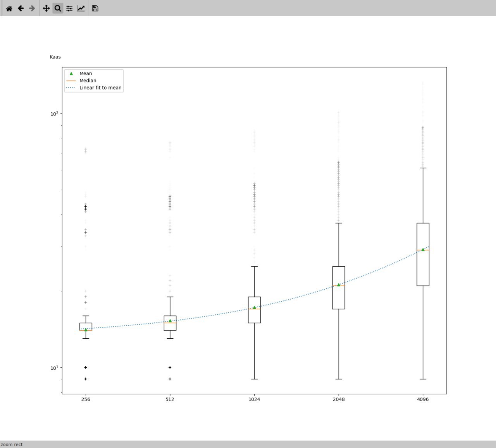Image resolution: width=496 pixels, height=448 pixels.
Task: Go back to previous view
Action: [x=21, y=8]
